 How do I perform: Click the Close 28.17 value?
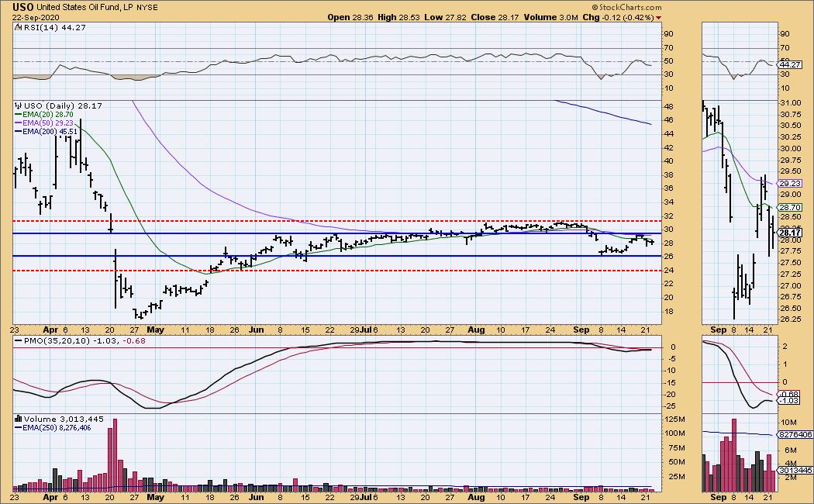coord(495,17)
